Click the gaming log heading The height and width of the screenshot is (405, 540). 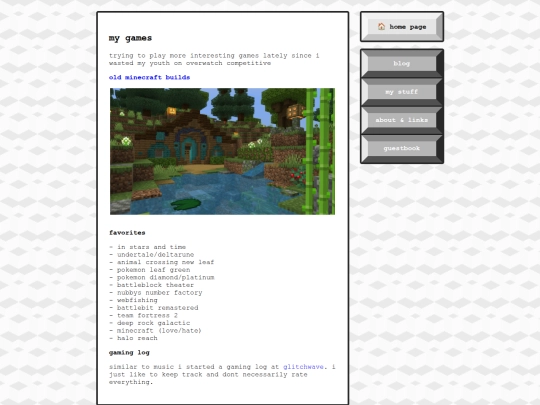[x=129, y=353]
